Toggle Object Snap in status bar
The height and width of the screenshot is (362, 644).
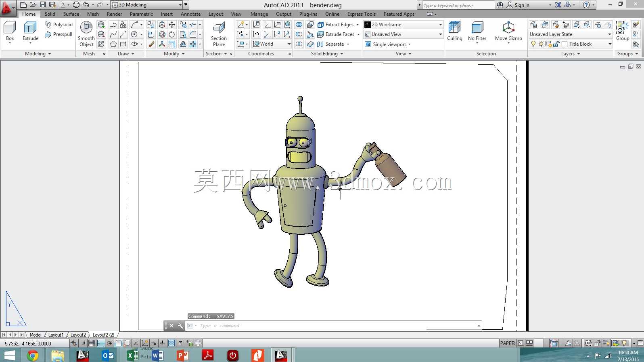click(x=118, y=343)
